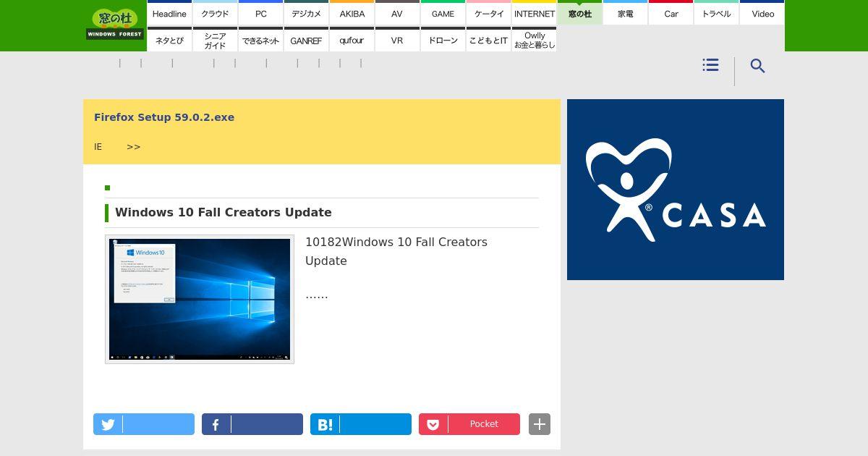The height and width of the screenshot is (456, 868).
Task: Share on Twitter via bird button
Action: (x=144, y=424)
